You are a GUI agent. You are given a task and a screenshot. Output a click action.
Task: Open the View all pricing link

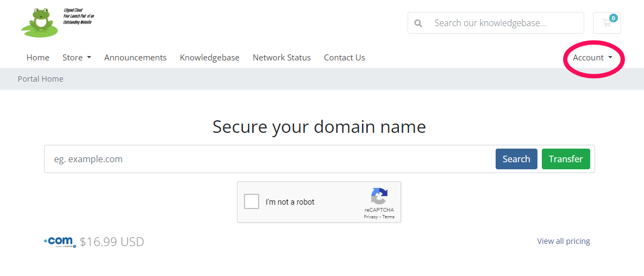(564, 241)
